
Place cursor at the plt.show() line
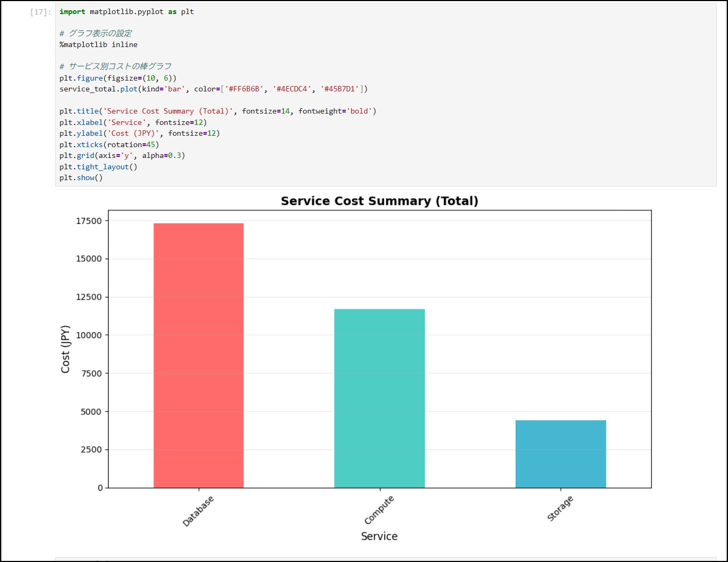[x=81, y=178]
